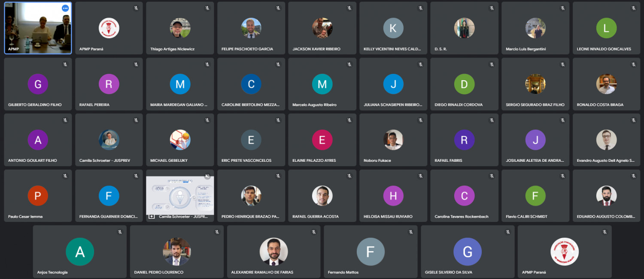Select the Noboru Fukace participant tile
644x279 pixels.
coord(393,139)
